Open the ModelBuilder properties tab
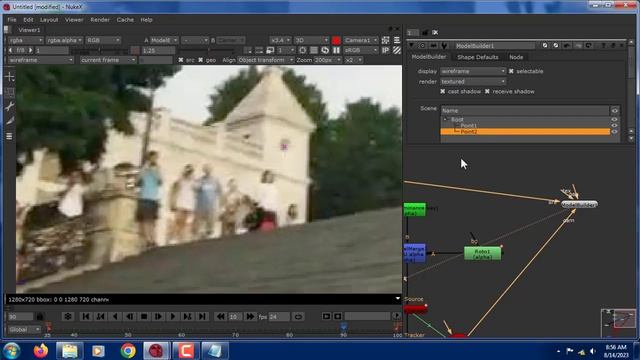The height and width of the screenshot is (360, 640). [429, 57]
